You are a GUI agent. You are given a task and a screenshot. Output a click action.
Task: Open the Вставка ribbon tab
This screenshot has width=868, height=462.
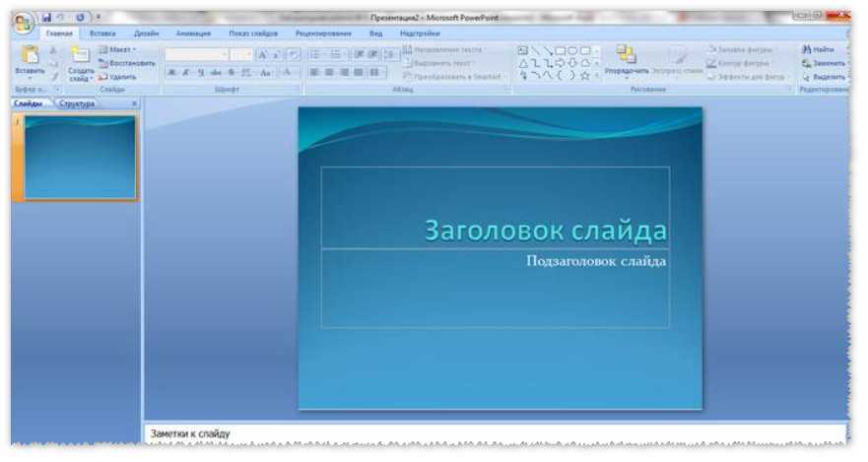(x=102, y=33)
